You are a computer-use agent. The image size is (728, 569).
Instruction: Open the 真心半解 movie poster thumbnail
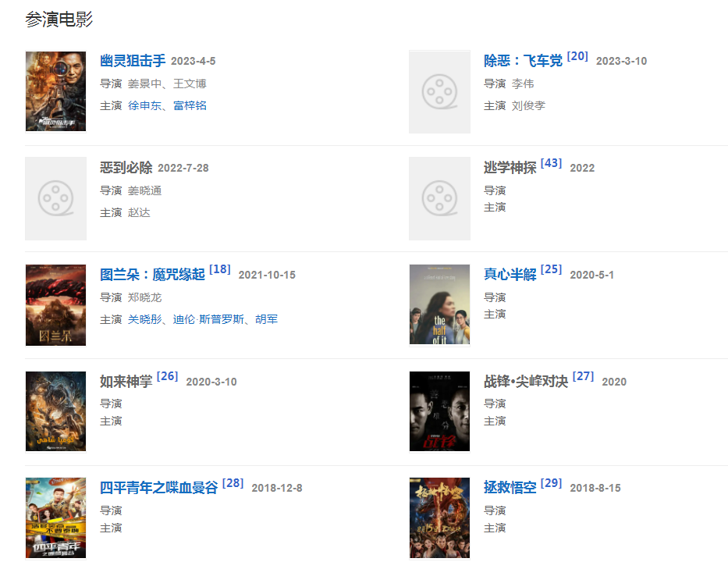(x=439, y=305)
